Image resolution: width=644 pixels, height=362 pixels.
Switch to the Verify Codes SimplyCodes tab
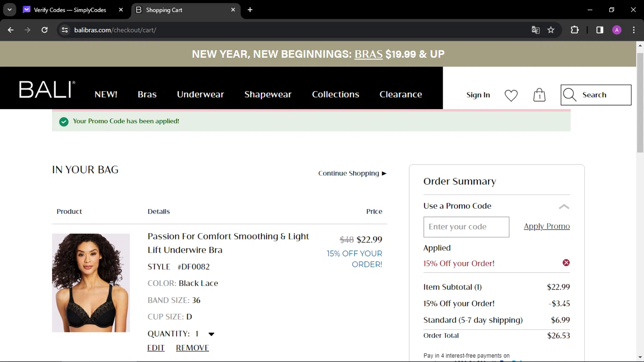[x=70, y=10]
